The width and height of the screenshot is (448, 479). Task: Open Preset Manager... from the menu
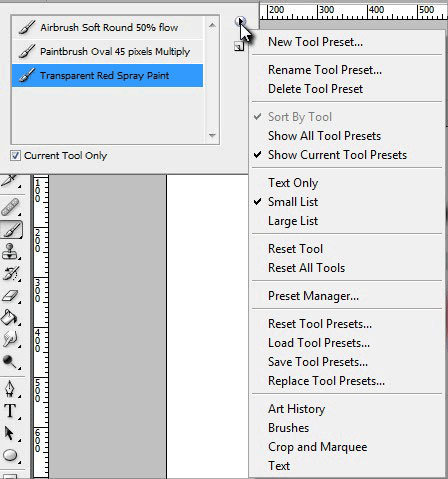(x=313, y=296)
